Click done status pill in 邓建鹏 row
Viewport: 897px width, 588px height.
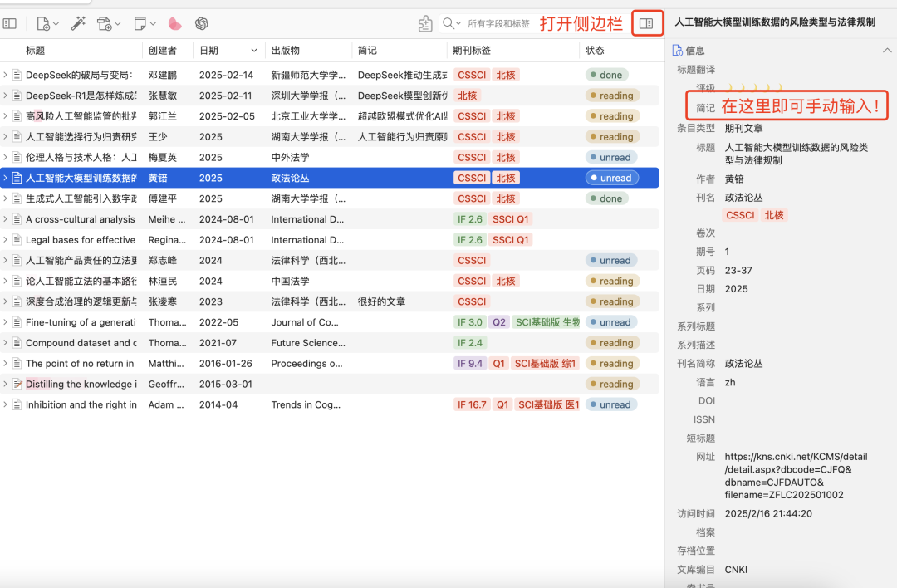click(x=606, y=75)
